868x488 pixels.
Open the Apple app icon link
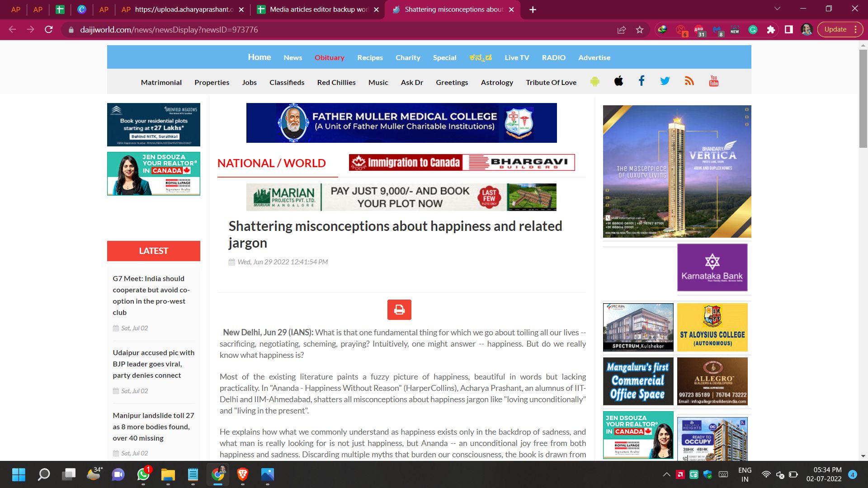[618, 81]
